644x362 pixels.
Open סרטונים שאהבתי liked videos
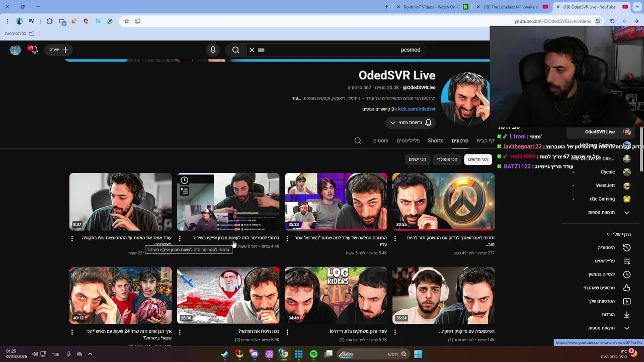[601, 288]
